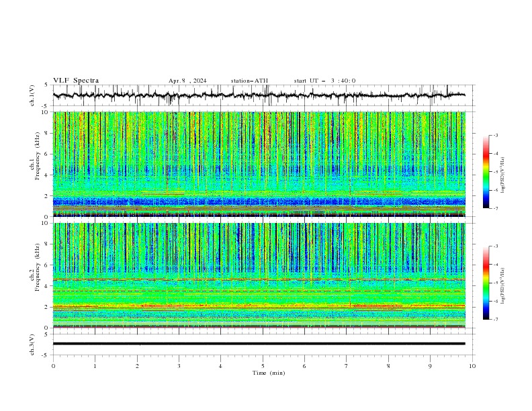
Task: Click the ch.2 spectrogram panel
Action: click(x=259, y=275)
